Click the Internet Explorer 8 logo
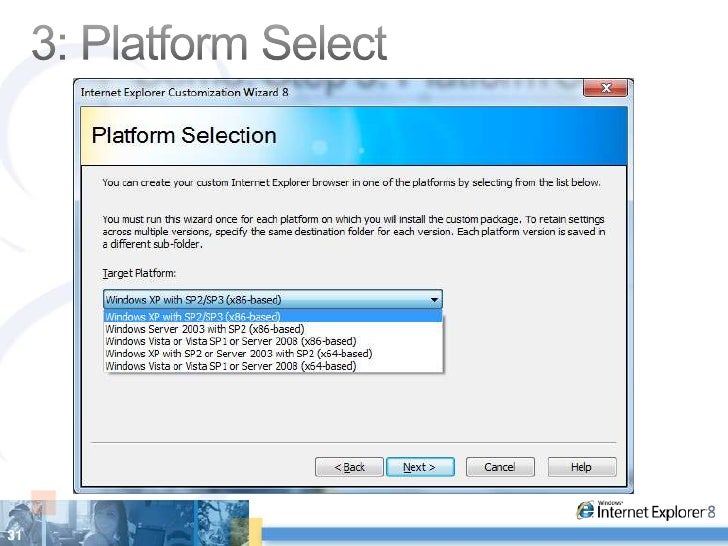 [x=646, y=511]
